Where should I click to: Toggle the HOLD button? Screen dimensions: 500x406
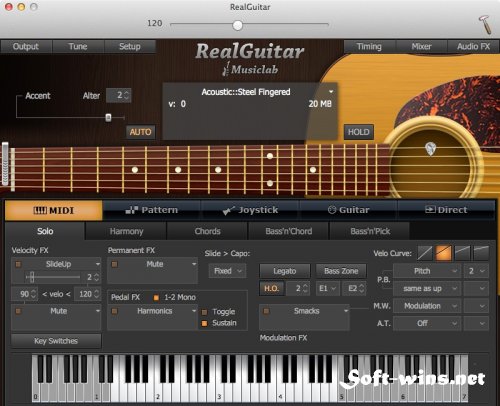pyautogui.click(x=358, y=132)
